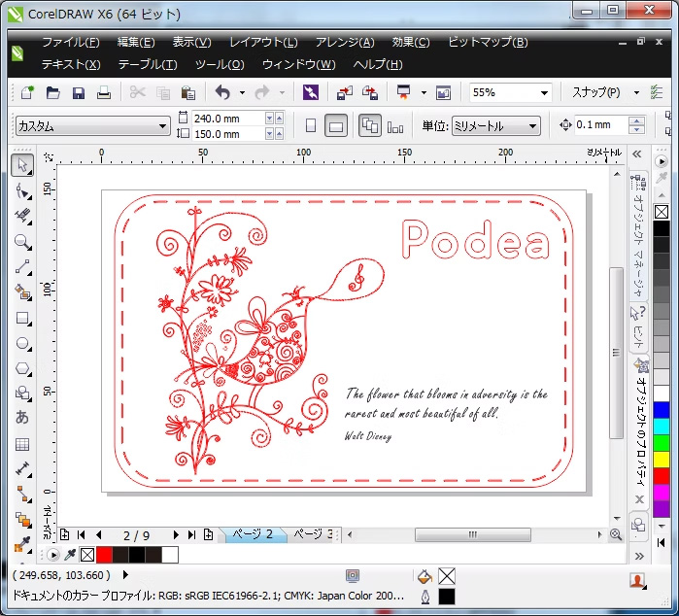Switch to portrait page orientation
The image size is (679, 616).
tap(310, 126)
